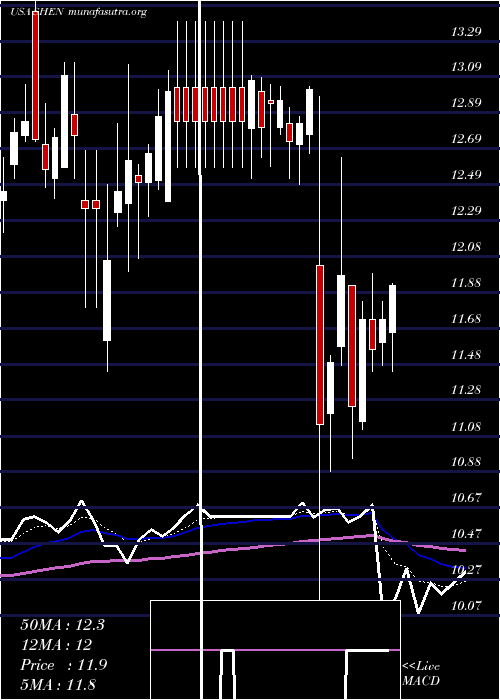Click the MACD indicator panel box

275,650
